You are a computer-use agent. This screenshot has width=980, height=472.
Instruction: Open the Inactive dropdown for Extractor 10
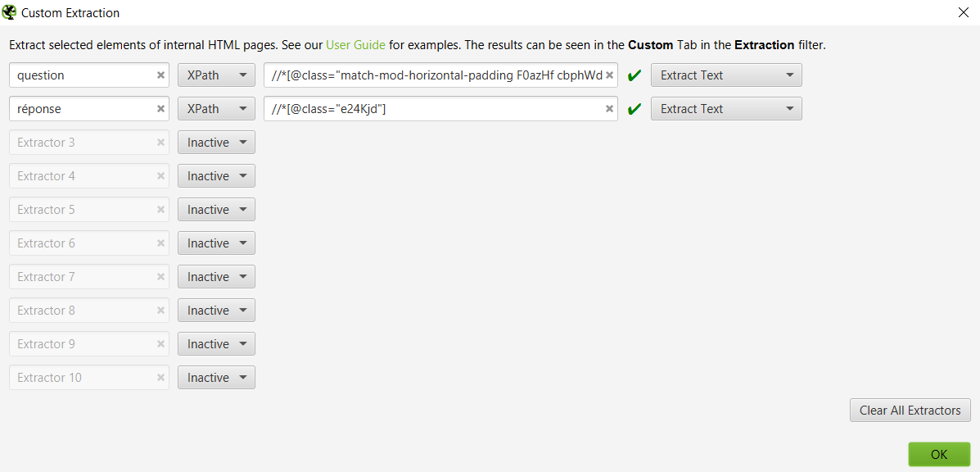click(216, 377)
